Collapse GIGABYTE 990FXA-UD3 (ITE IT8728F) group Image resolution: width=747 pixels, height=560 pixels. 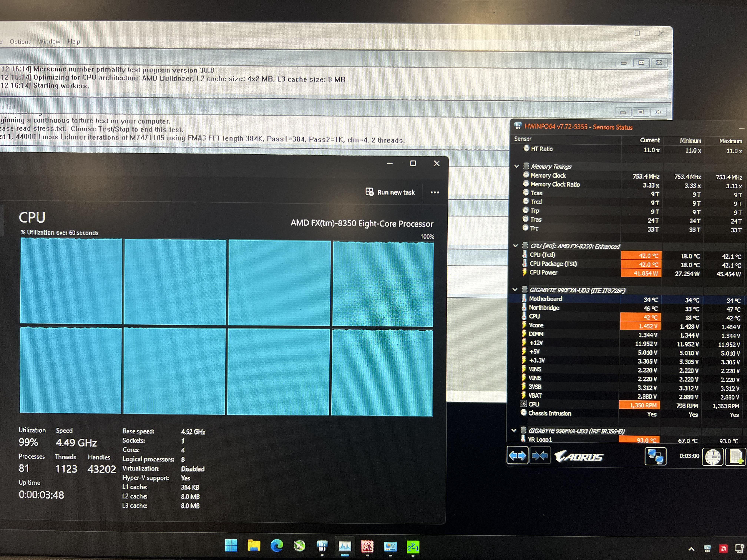[x=515, y=290]
